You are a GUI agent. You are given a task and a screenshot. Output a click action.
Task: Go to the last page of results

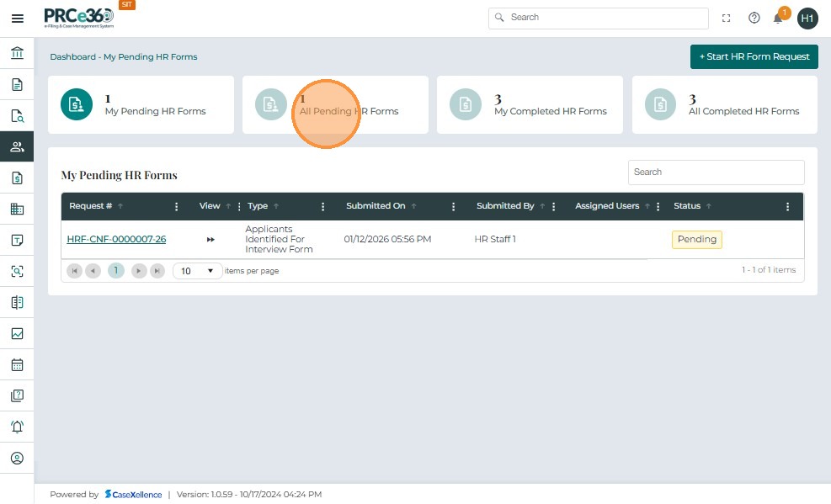(157, 271)
